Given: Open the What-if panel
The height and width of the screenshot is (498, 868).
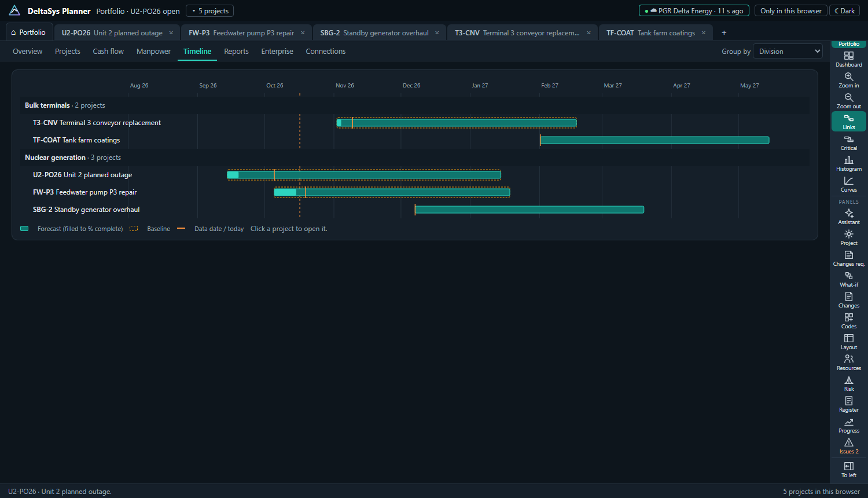Looking at the screenshot, I should [849, 279].
